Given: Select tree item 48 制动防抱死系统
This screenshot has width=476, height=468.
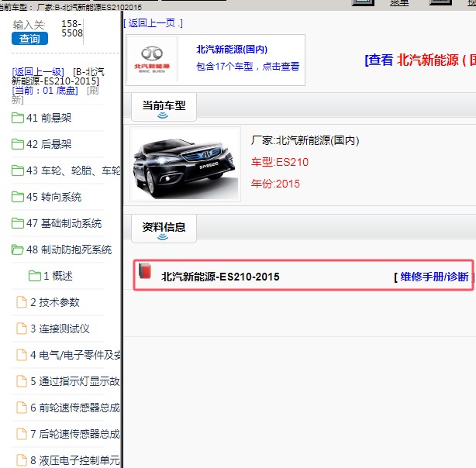Looking at the screenshot, I should click(x=69, y=249).
